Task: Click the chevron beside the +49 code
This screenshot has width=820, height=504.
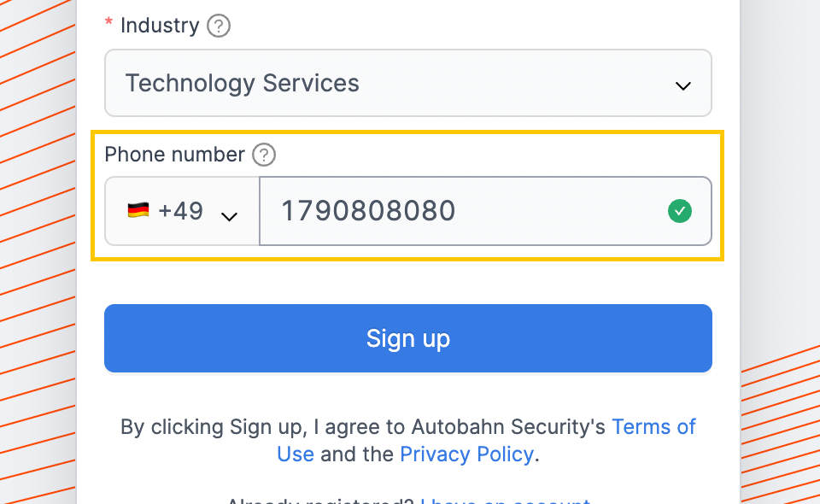Action: coord(230,216)
